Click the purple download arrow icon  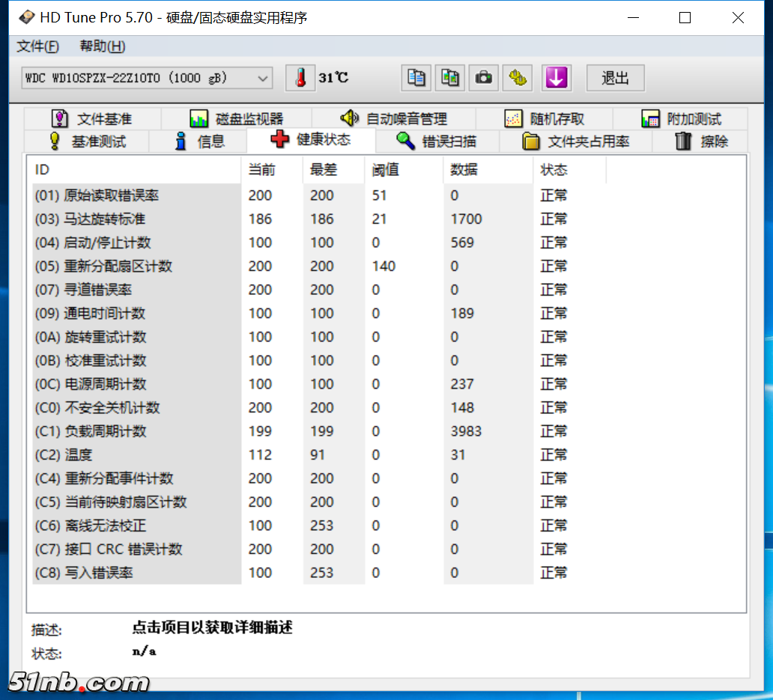(556, 78)
